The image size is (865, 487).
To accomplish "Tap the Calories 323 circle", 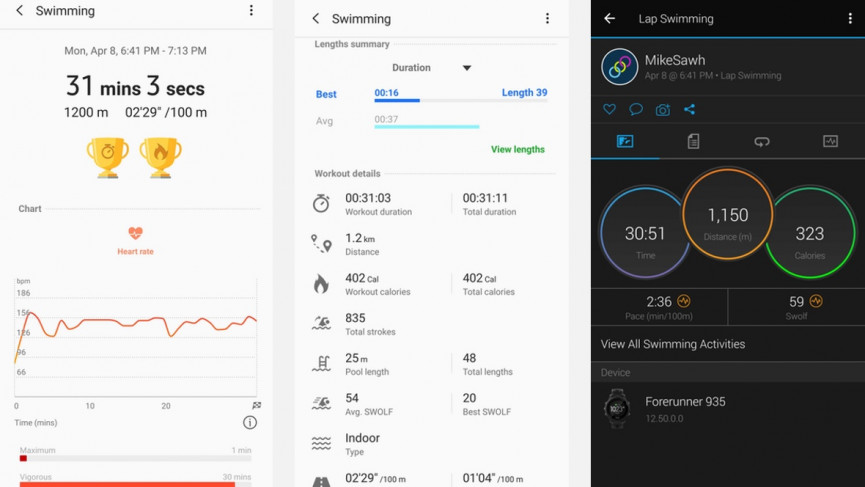I will [x=810, y=233].
